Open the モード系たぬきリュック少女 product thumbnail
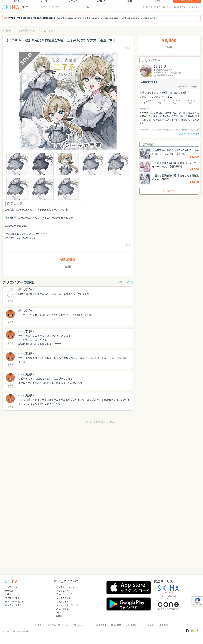The image size is (203, 644). click(145, 154)
